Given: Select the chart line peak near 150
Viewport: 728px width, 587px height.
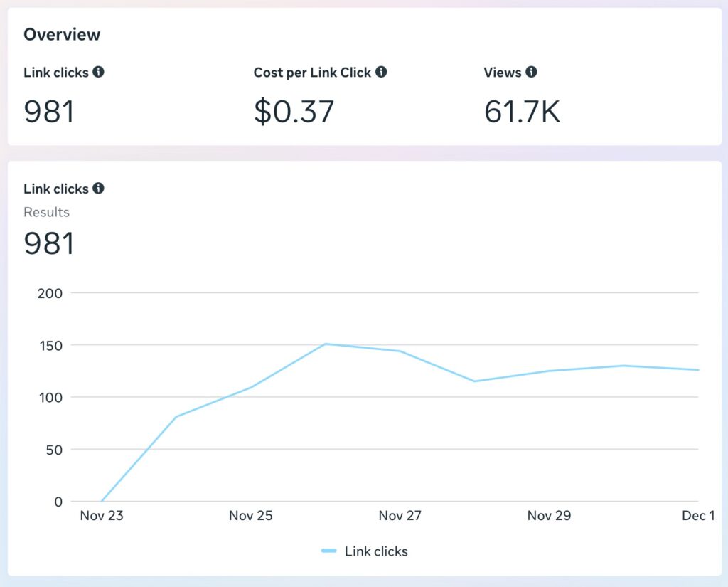Looking at the screenshot, I should (326, 344).
